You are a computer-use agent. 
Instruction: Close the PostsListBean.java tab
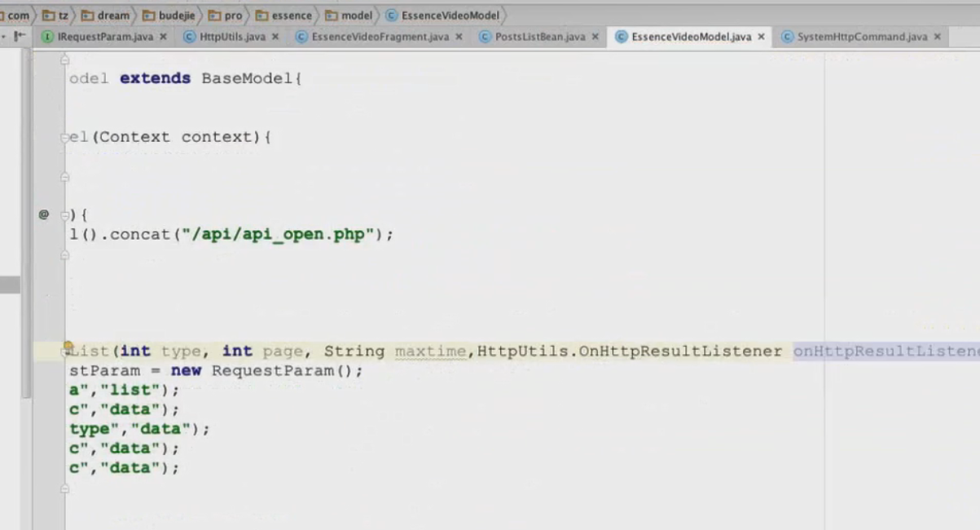coord(595,37)
